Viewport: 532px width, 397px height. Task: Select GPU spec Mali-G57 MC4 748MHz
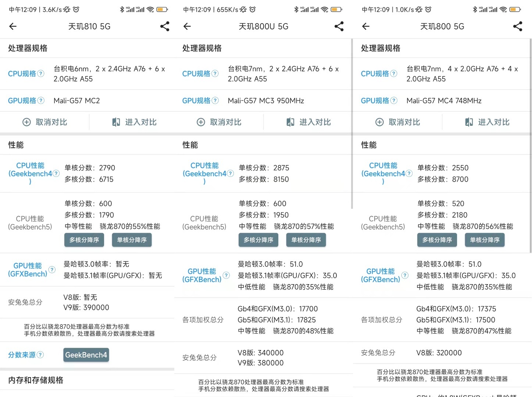click(444, 101)
